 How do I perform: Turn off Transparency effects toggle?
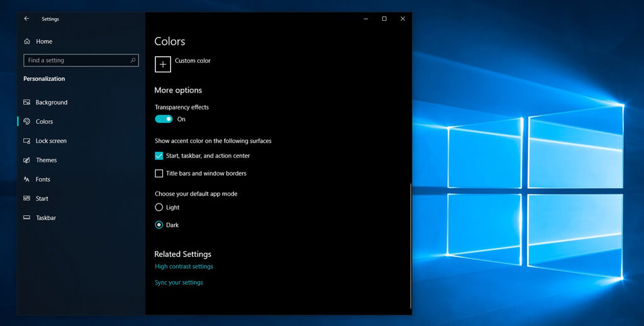click(x=164, y=119)
